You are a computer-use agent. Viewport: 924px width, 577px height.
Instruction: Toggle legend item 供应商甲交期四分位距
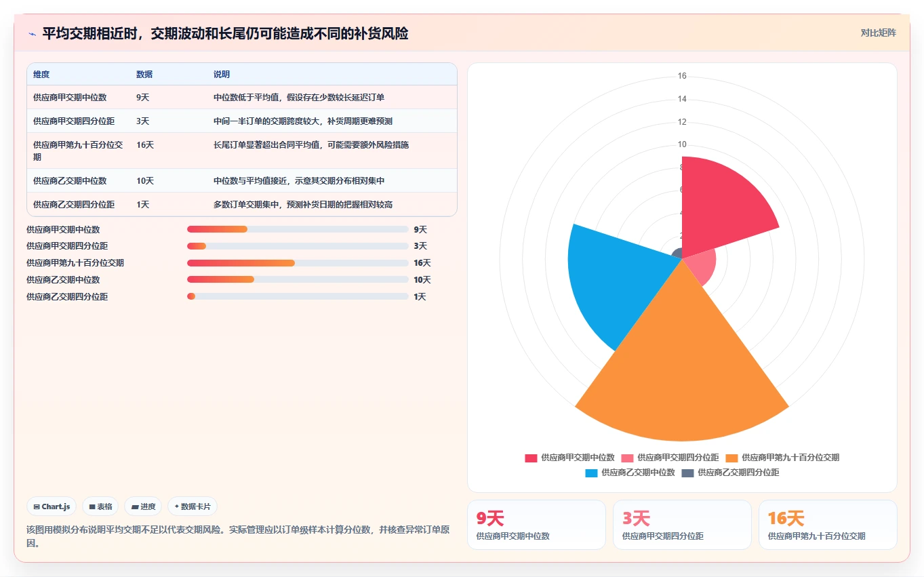pyautogui.click(x=670, y=458)
